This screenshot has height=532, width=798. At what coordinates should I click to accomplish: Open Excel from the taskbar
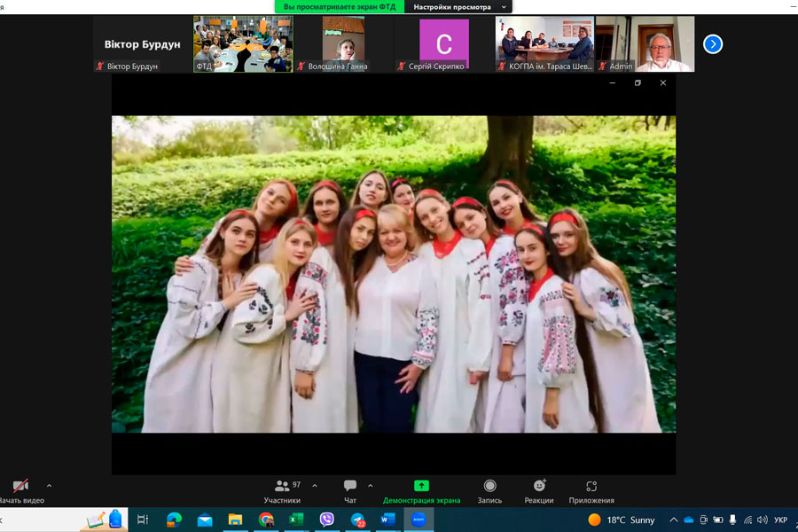(296, 520)
